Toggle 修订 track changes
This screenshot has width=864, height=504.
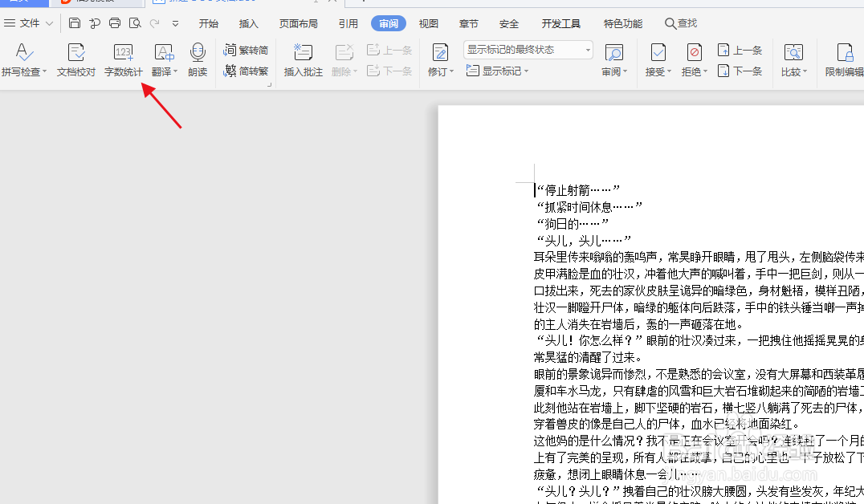click(440, 53)
